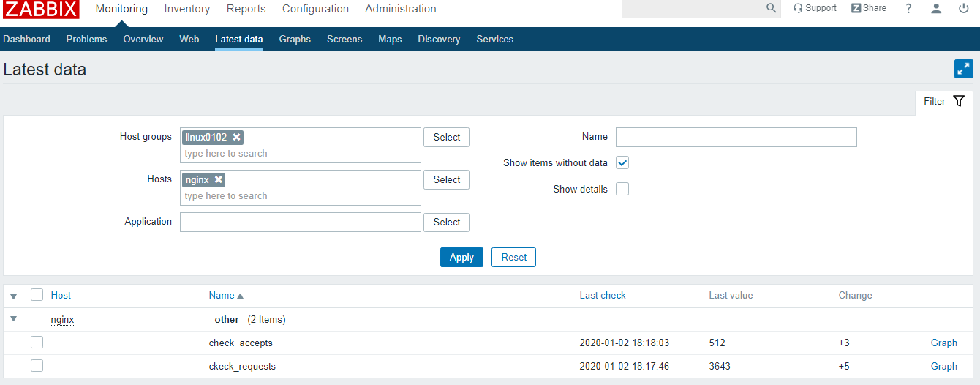Screen dimensions: 980x385
Task: Reset the filter
Action: pos(514,258)
